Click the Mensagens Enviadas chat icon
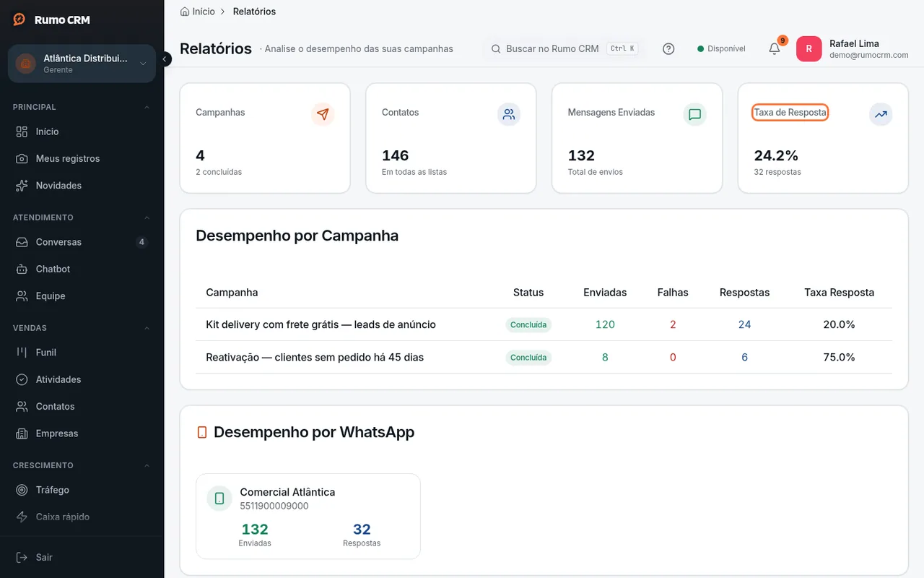 695,114
